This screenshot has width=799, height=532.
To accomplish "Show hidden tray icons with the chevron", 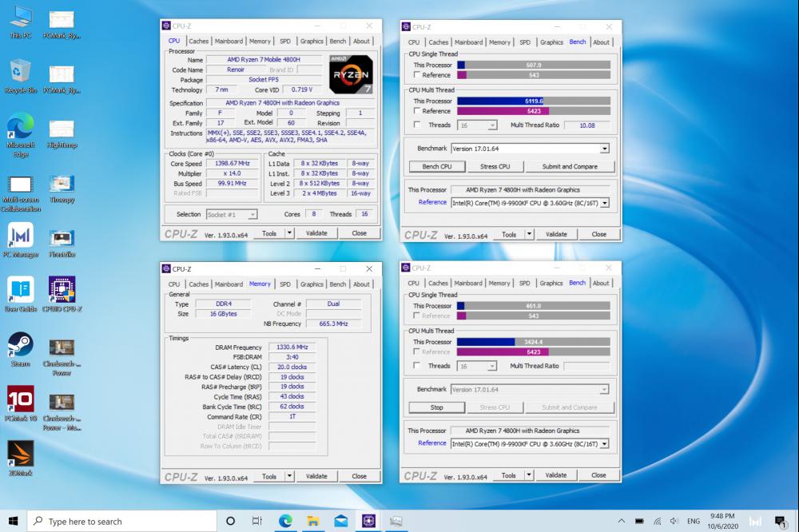I will pos(621,521).
